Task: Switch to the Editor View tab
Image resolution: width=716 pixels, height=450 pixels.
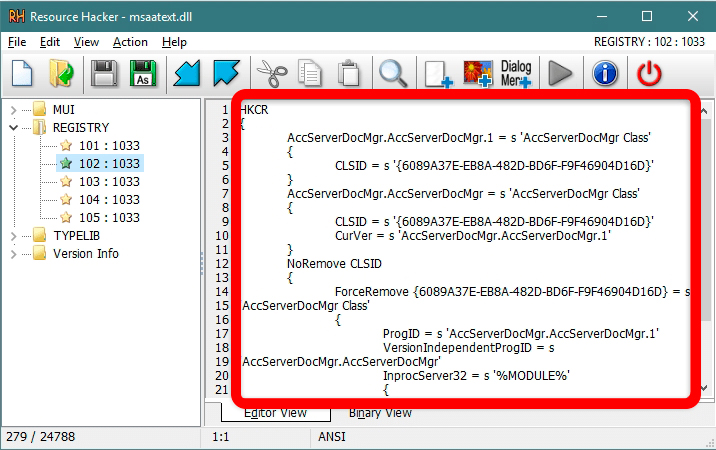Action: coord(275,413)
